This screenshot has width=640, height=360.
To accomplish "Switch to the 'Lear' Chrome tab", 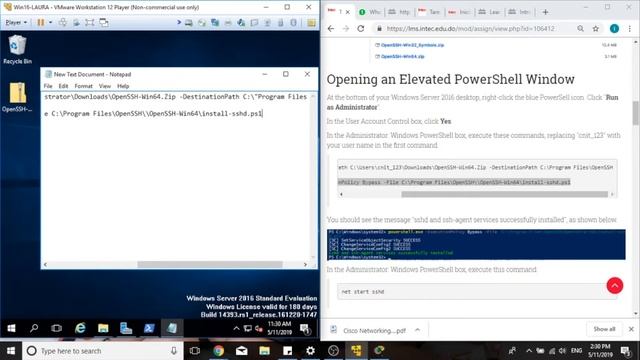I will pos(489,12).
